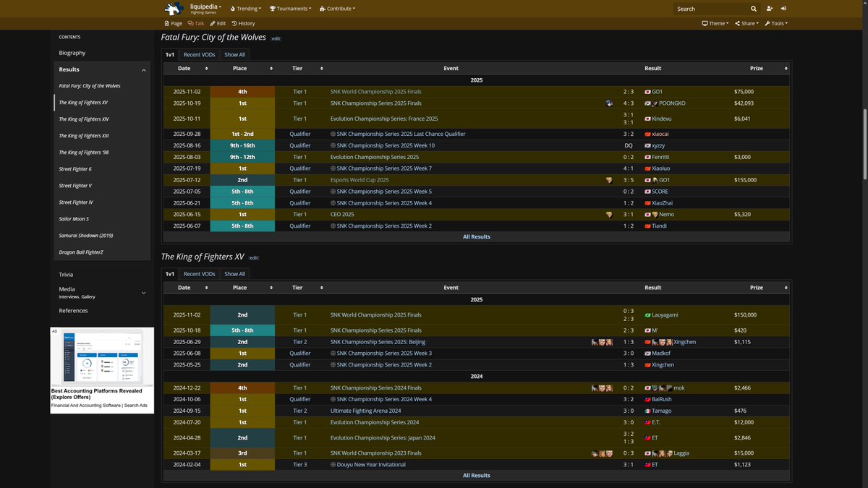This screenshot has height=488, width=868.
Task: Open Esports World Cup 2025 event link
Action: 359,180
